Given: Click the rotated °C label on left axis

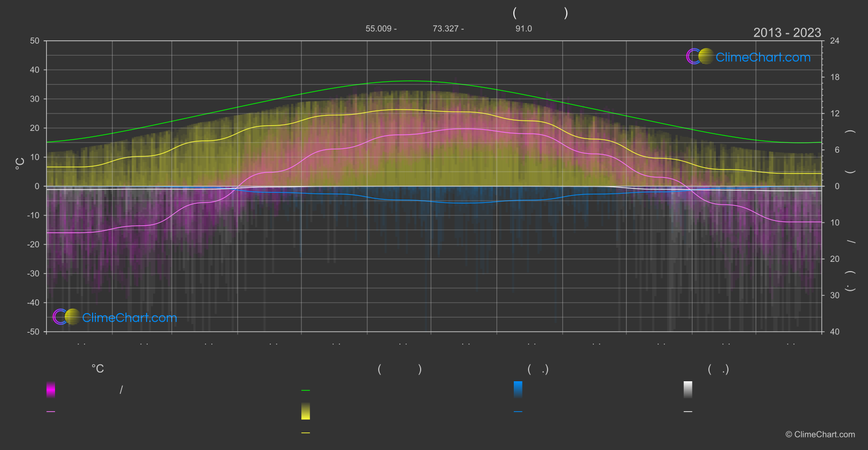Looking at the screenshot, I should click(x=20, y=164).
